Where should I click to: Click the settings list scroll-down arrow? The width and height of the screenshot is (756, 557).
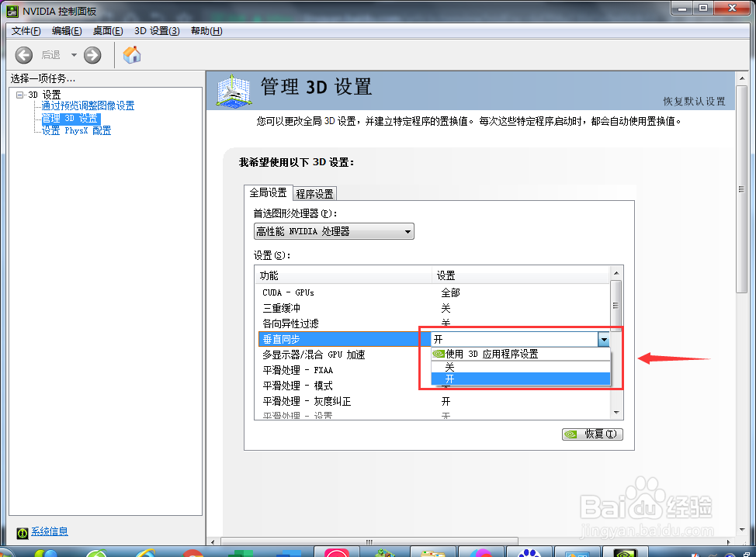(616, 413)
